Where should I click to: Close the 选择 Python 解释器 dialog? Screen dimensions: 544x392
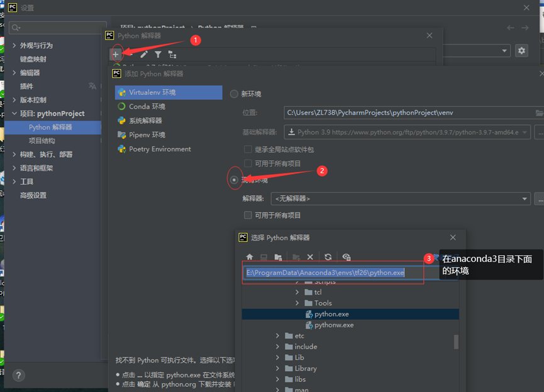(x=453, y=237)
